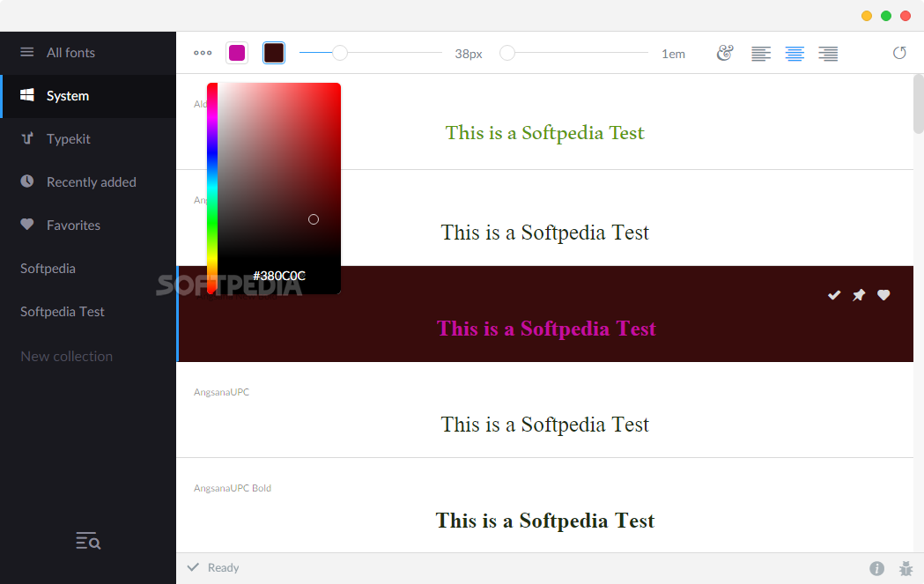Select the highlighted magenta preview row
The image size is (924, 584).
tap(545, 314)
